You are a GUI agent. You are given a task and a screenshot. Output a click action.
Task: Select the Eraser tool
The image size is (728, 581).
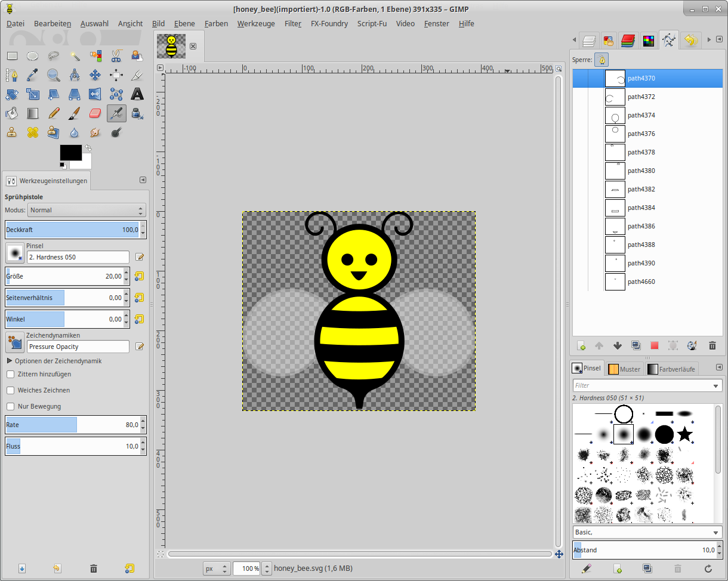[x=95, y=113]
